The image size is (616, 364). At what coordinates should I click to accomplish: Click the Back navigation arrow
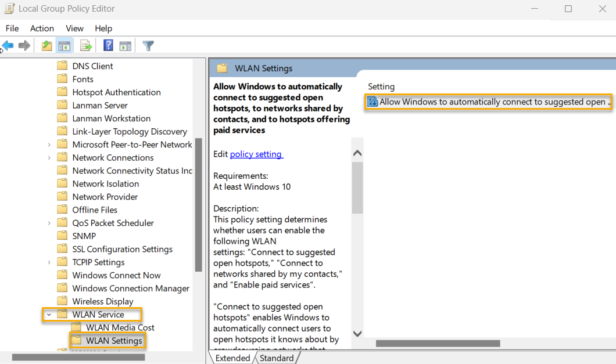pos(8,45)
